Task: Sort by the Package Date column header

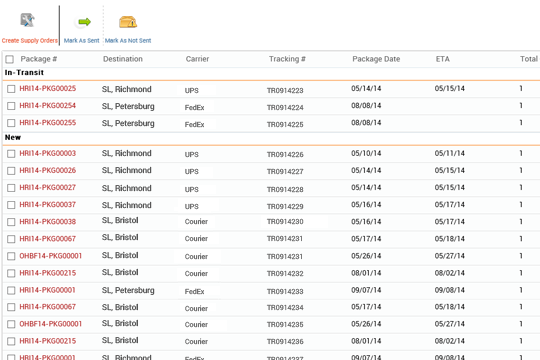Action: [376, 59]
